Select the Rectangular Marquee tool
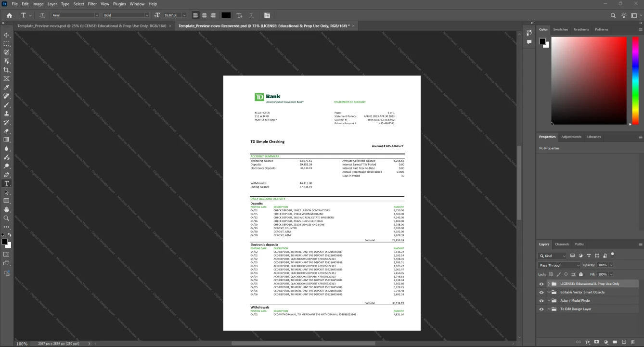 [6, 44]
